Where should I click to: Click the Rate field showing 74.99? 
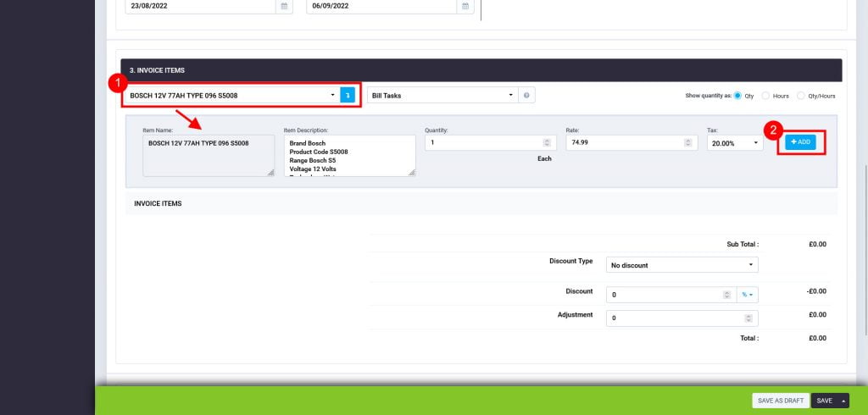631,143
